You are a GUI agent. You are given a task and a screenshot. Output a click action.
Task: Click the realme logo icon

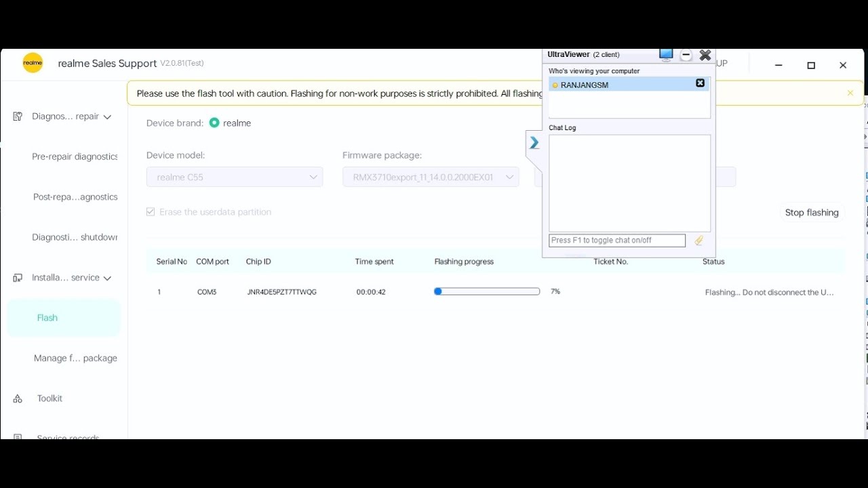(x=33, y=63)
